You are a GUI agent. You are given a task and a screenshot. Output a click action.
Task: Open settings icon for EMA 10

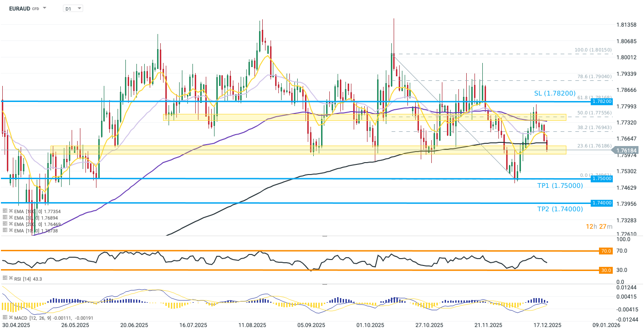click(x=5, y=231)
